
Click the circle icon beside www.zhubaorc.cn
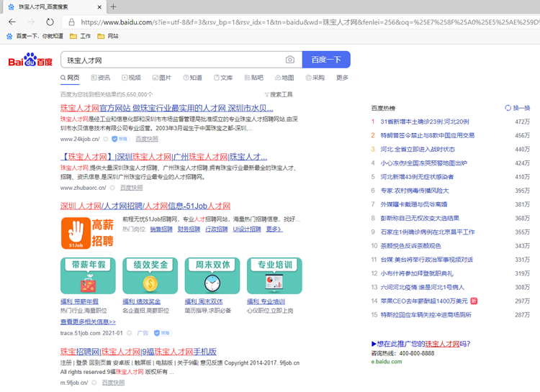[x=112, y=188]
